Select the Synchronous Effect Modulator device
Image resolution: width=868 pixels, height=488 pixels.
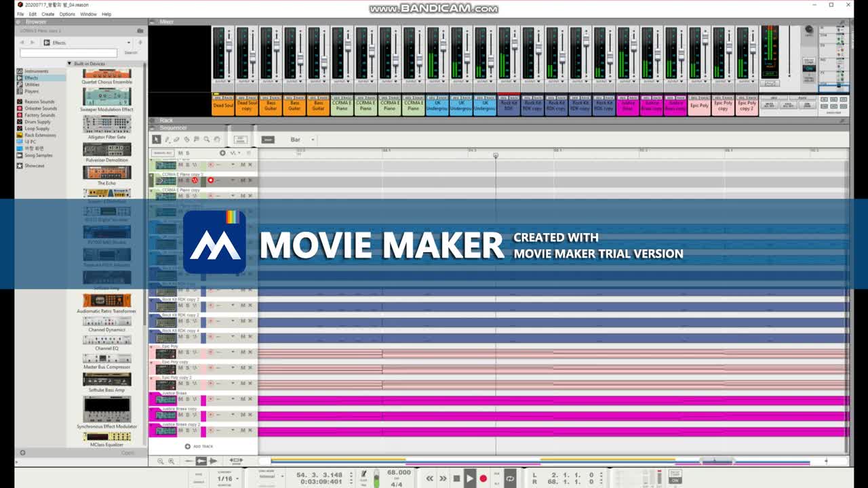[106, 412]
